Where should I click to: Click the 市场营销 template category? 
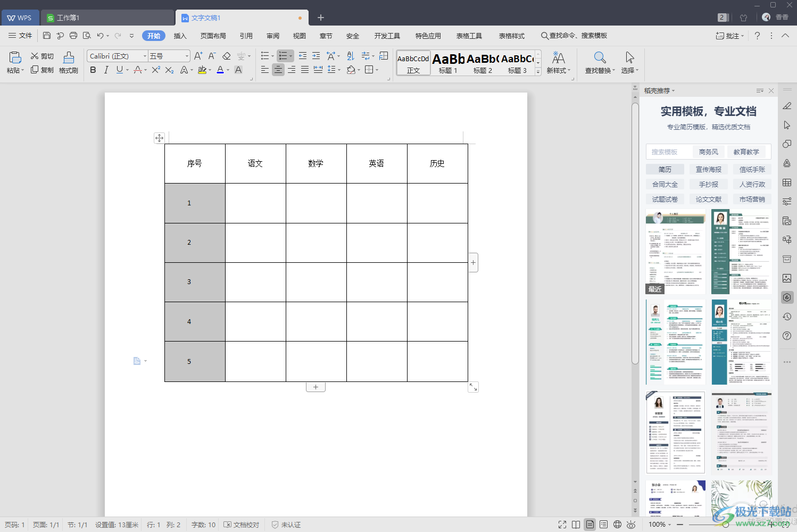pyautogui.click(x=752, y=199)
